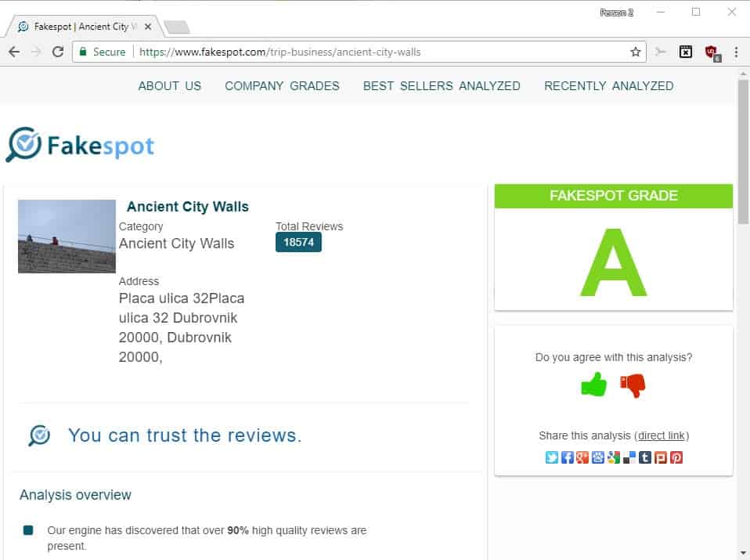750x560 pixels.
Task: Click 'You can trust the reviews.' text
Action: pos(185,435)
